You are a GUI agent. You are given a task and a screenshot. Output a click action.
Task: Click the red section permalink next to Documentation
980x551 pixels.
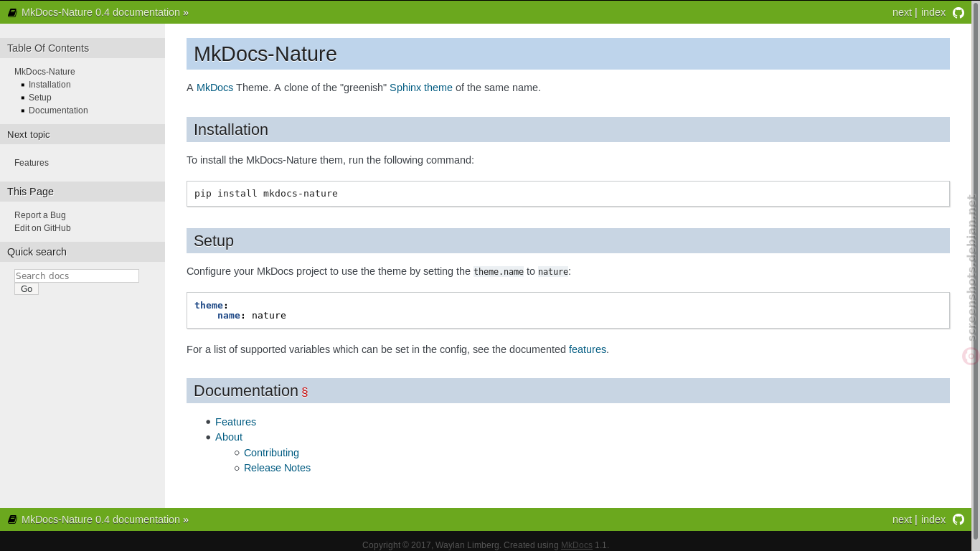305,392
